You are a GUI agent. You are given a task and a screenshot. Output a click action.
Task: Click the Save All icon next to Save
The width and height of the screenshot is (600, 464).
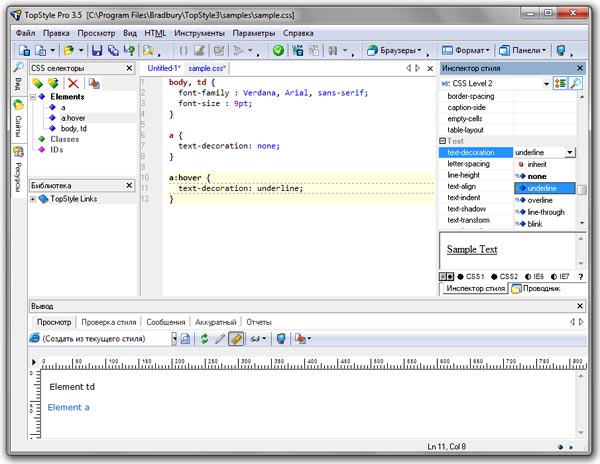coord(113,50)
